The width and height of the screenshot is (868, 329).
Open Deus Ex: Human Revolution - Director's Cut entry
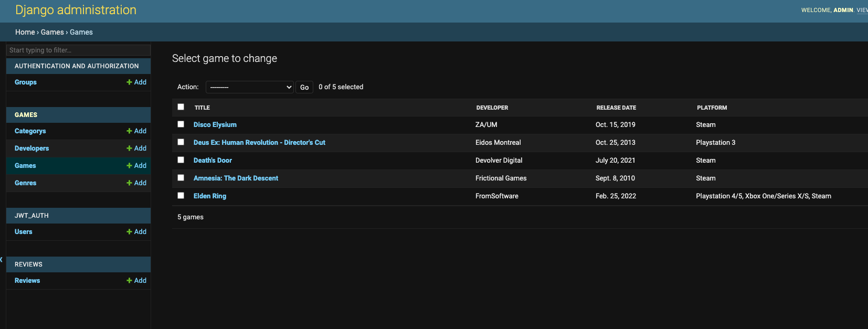pyautogui.click(x=259, y=143)
